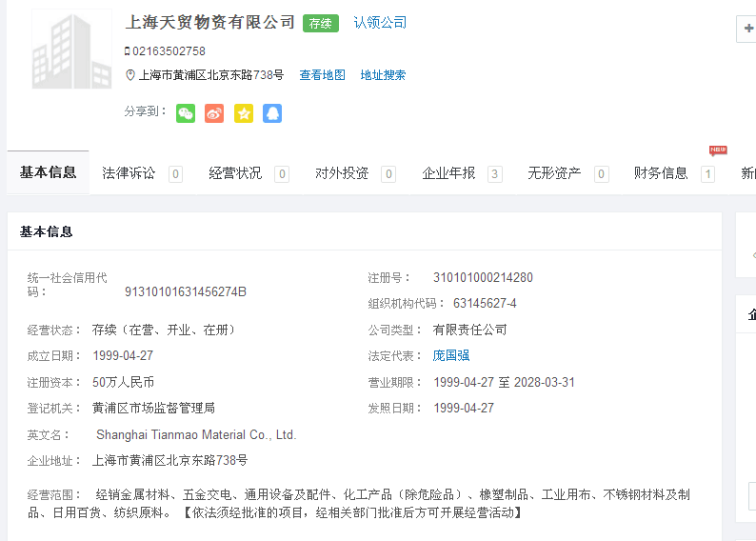Open the 查看地图 view map link
756x541 pixels.
point(322,75)
